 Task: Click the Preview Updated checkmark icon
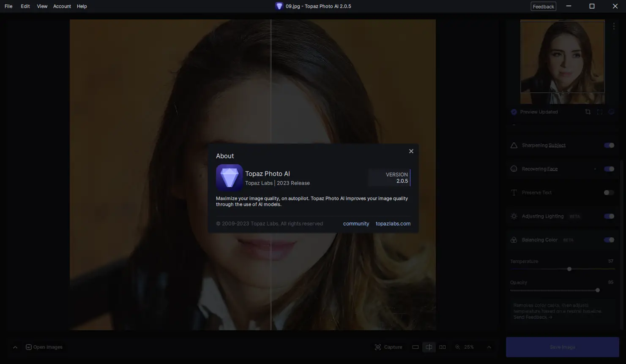(x=514, y=112)
